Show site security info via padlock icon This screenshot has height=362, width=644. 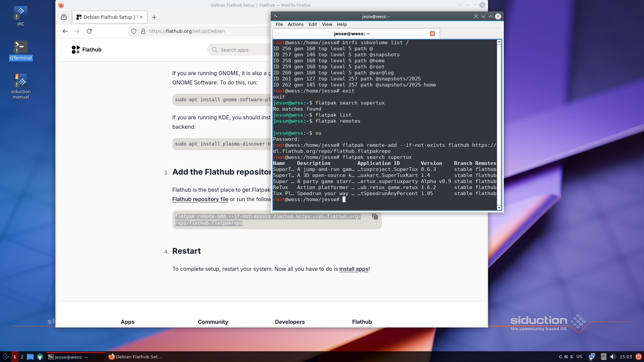(143, 31)
